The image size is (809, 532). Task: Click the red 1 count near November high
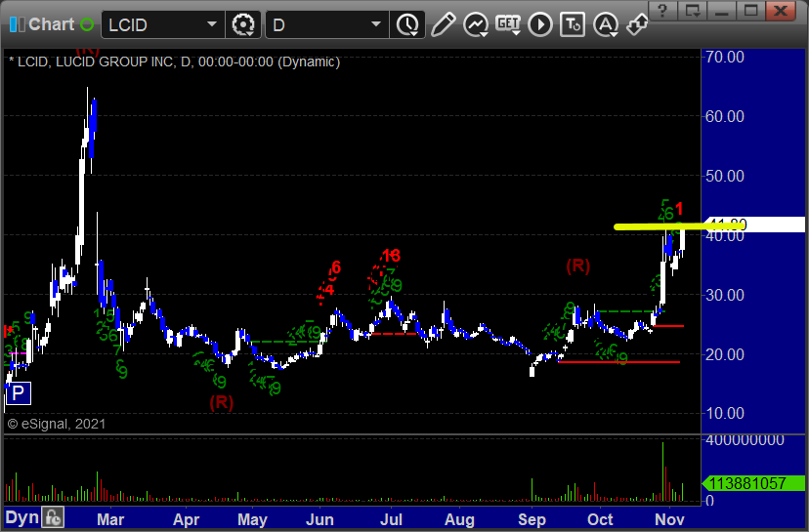(x=679, y=208)
